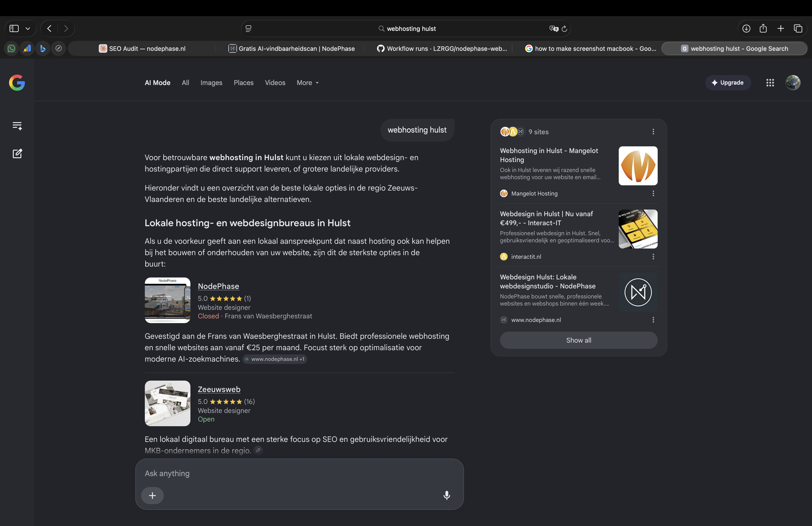Open the Share icon in the toolbar

tap(763, 28)
